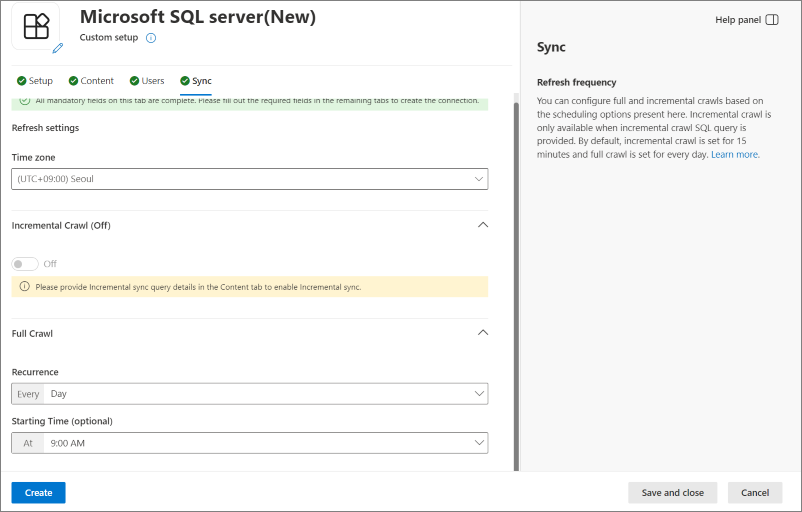Click Save and close

pos(673,493)
